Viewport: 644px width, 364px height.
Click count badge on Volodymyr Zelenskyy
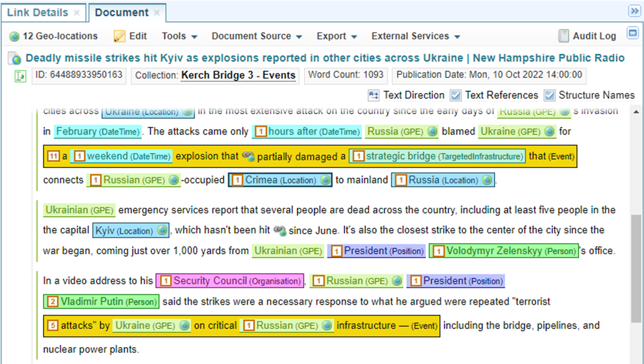438,252
